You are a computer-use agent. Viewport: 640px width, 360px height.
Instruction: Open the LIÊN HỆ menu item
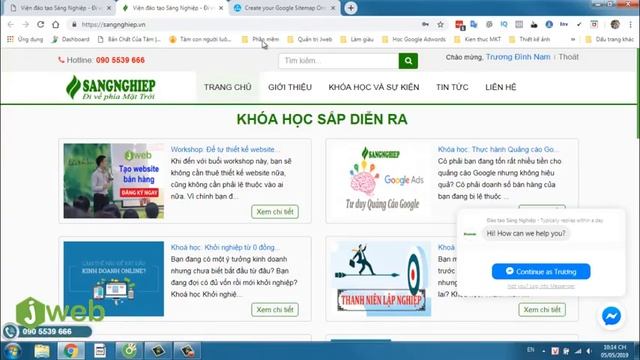coord(501,87)
